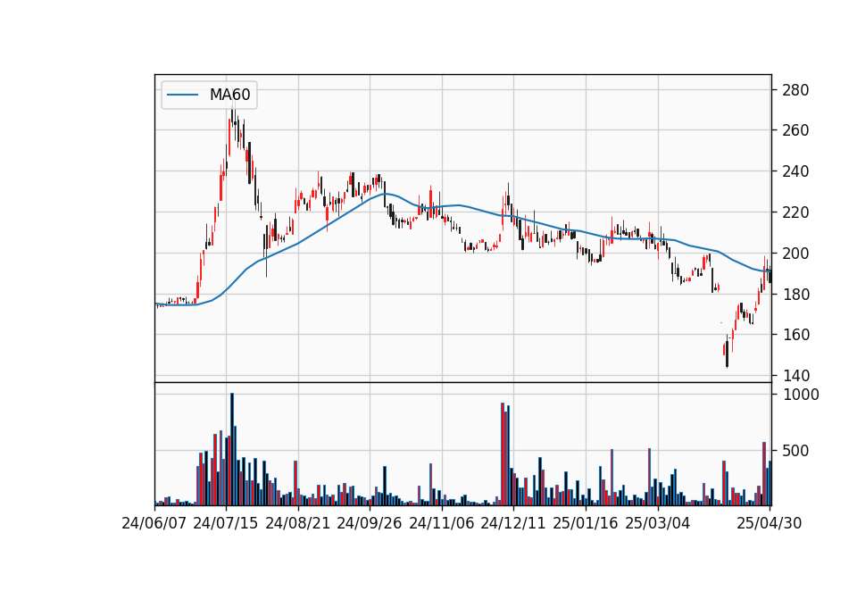Click the 24/09/26 date label
Viewport: 857px width, 616px height.
(x=370, y=524)
